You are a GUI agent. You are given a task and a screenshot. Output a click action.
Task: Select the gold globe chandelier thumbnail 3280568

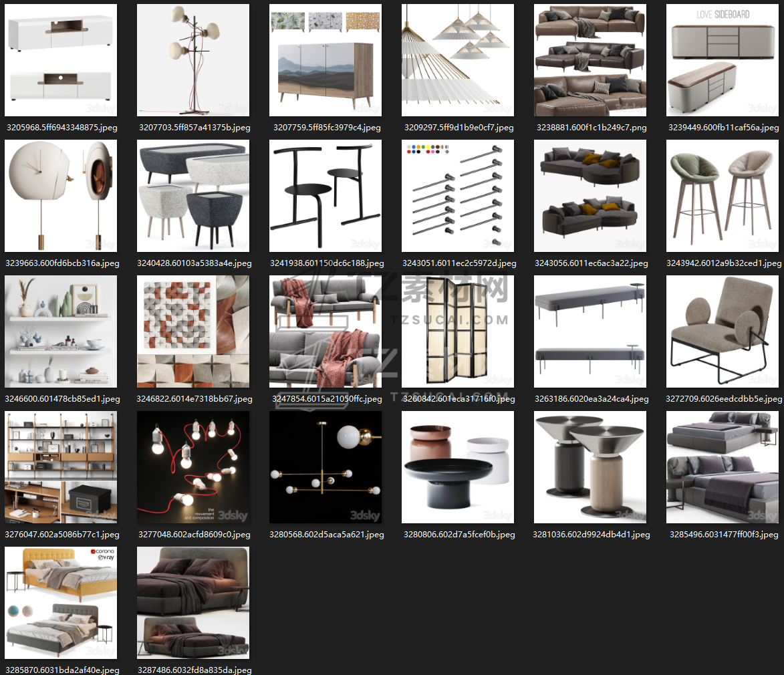point(325,467)
